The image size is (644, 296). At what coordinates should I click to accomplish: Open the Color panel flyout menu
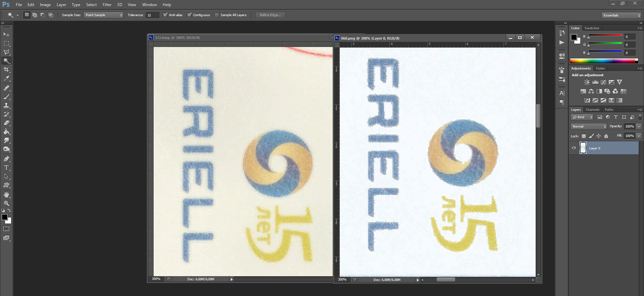640,28
